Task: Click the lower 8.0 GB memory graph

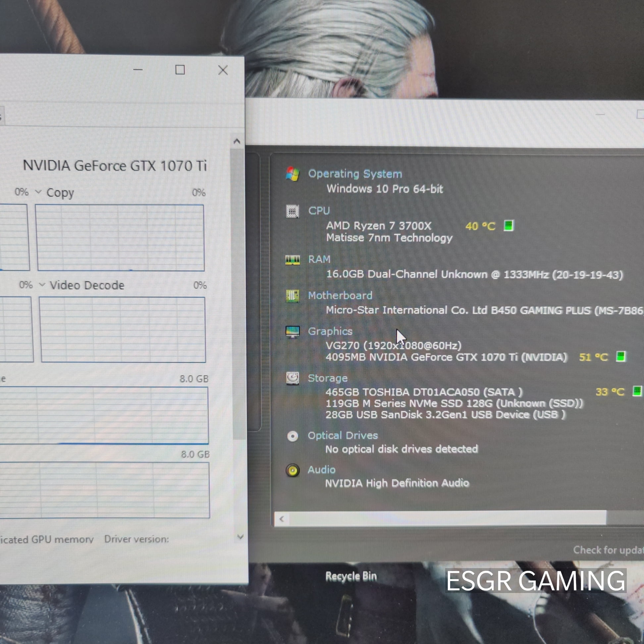Action: point(105,490)
